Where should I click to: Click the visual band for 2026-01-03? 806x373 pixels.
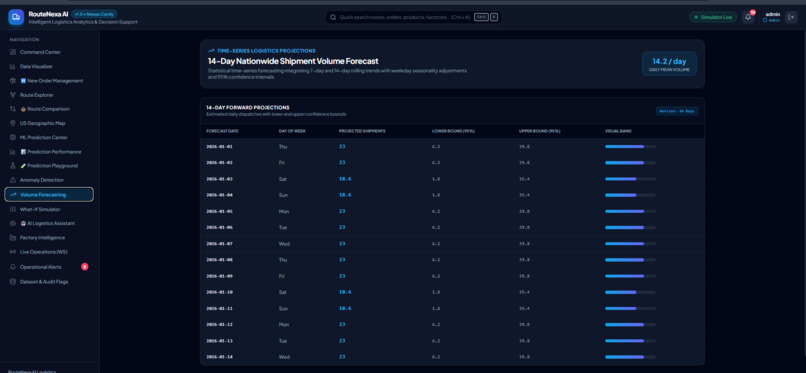pyautogui.click(x=630, y=179)
